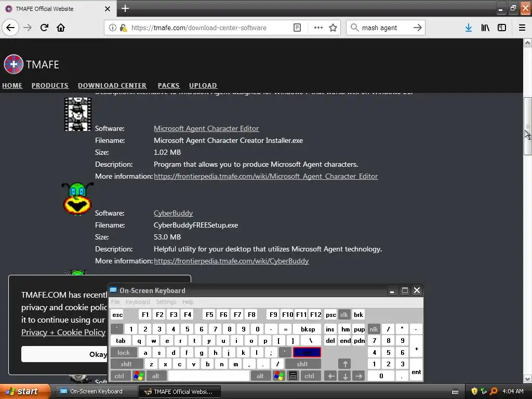
Task: Open the Firefox hamburger menu
Action: tap(522, 28)
